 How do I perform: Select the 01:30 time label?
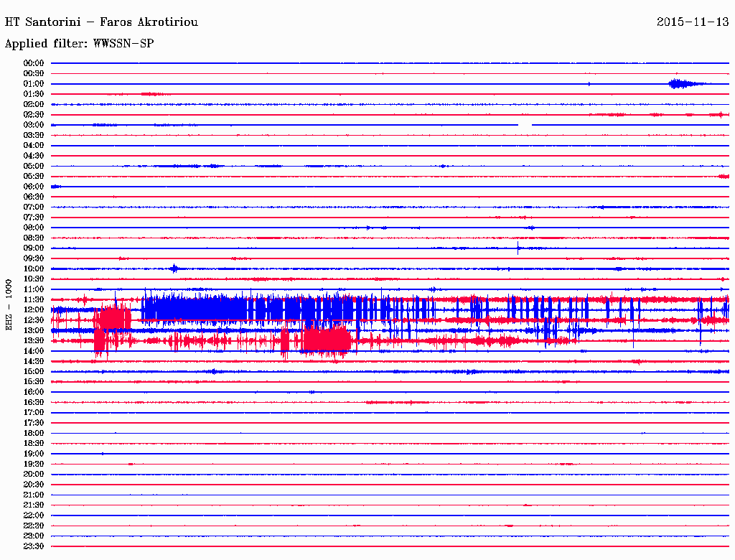[x=33, y=94]
